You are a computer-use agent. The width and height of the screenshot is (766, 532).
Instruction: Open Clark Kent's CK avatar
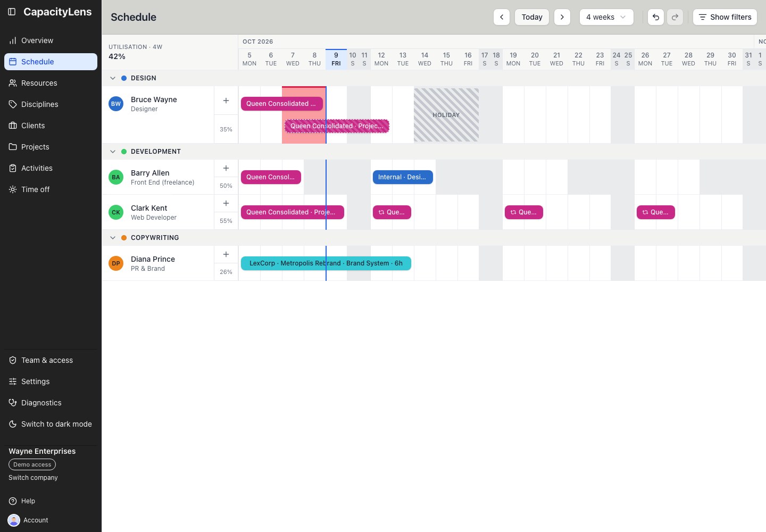point(116,212)
